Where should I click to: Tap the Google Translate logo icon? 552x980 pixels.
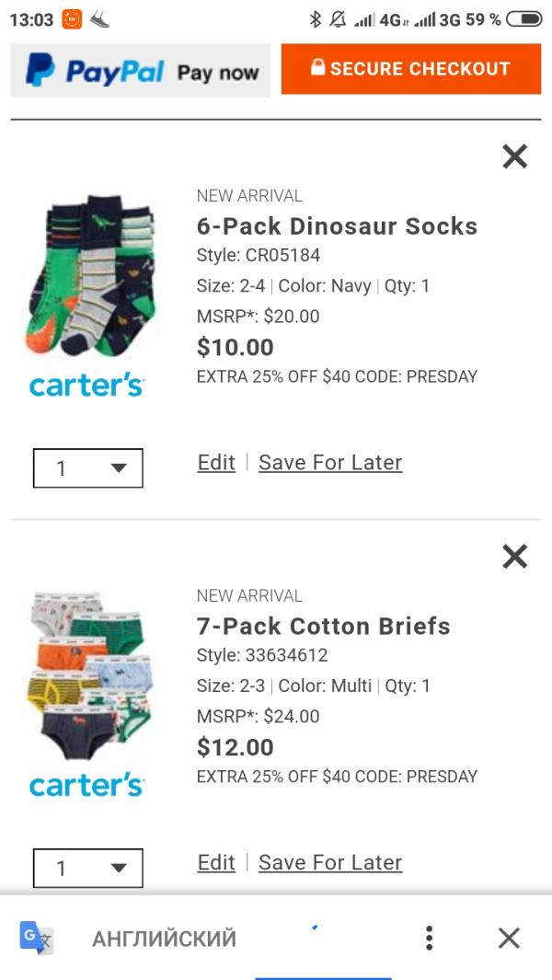36,938
